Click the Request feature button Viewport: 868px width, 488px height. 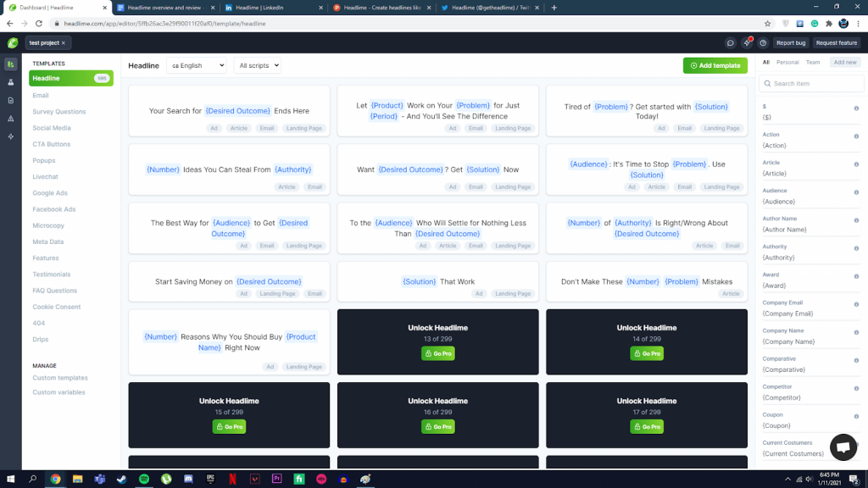coord(837,43)
